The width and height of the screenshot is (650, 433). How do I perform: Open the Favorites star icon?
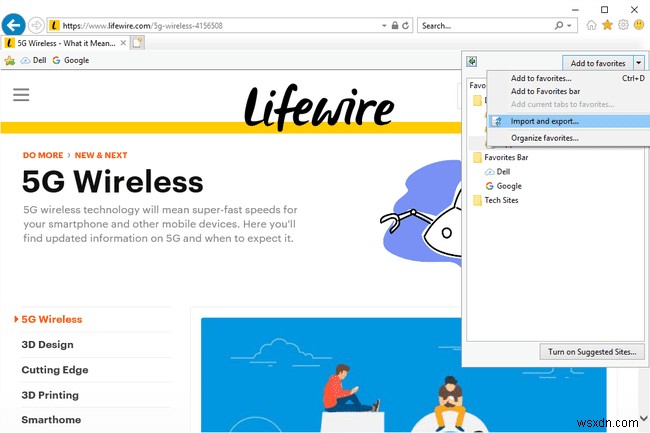(x=607, y=25)
